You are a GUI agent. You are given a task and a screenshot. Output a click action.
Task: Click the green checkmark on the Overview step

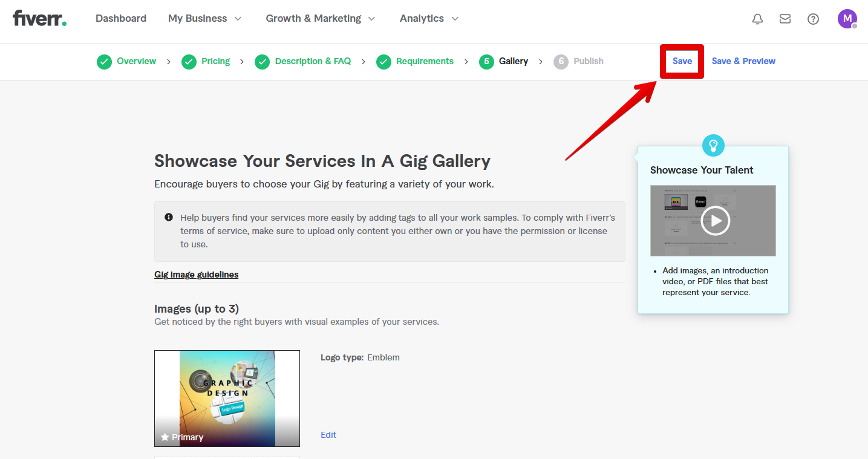104,61
